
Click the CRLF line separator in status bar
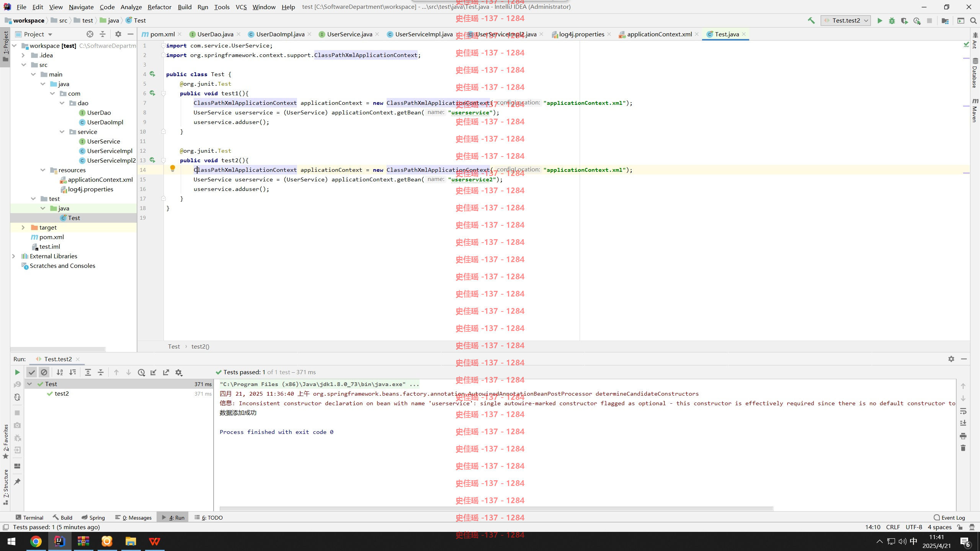click(x=893, y=527)
